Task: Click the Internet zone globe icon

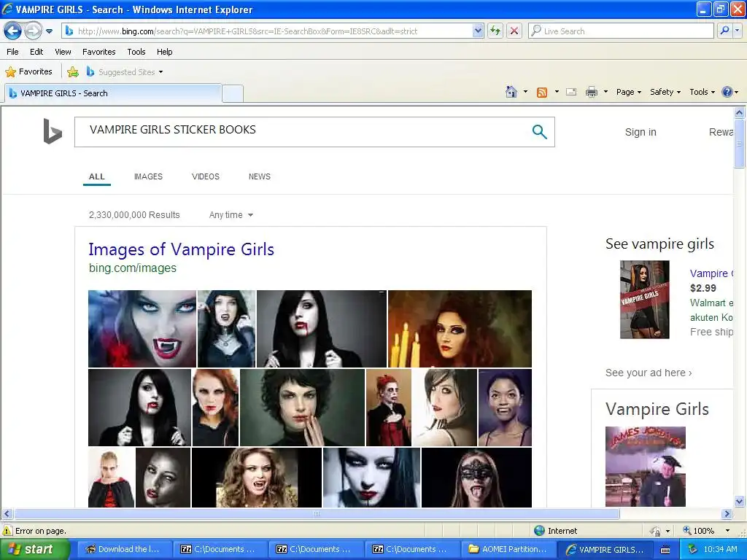Action: coord(539,531)
